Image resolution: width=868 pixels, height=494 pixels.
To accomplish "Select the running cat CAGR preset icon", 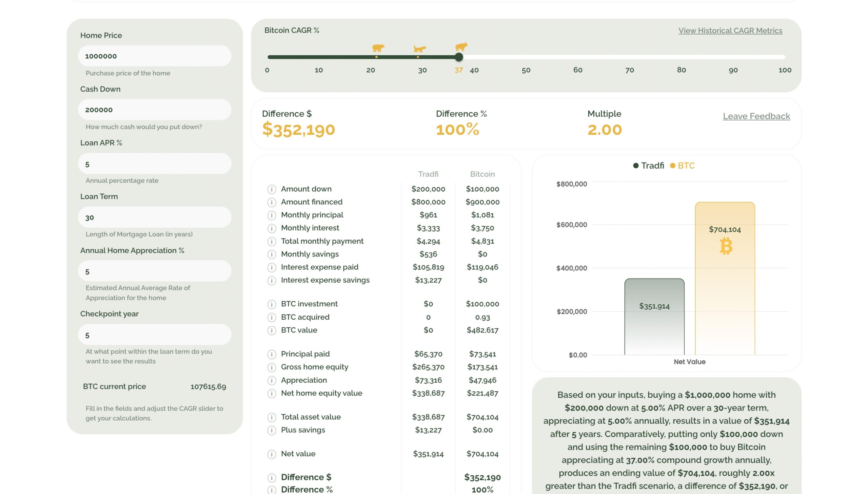I will (419, 49).
